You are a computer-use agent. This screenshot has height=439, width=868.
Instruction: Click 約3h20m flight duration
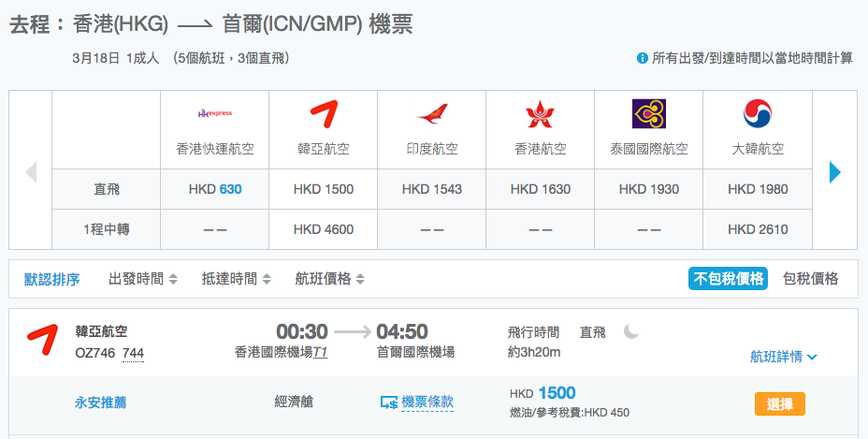(x=534, y=352)
